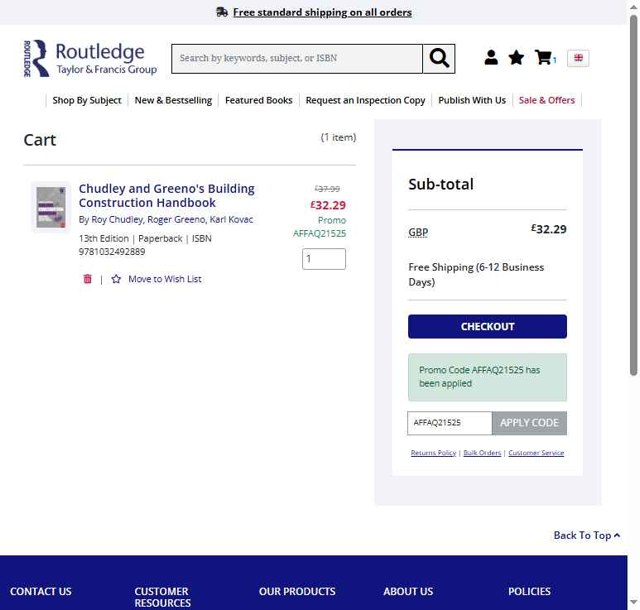The image size is (640, 610).
Task: Open Bulk Orders link
Action: coord(482,453)
